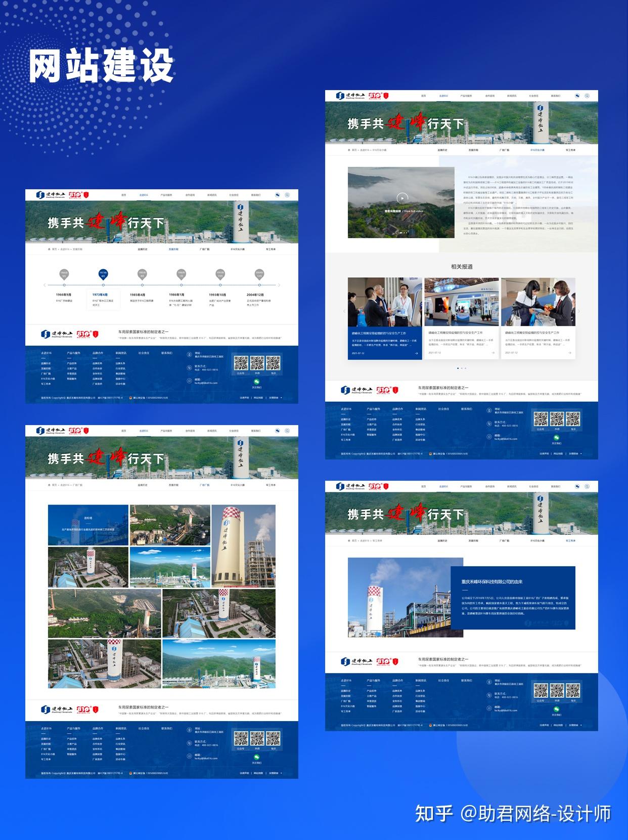Click the timeline's right arrow to advance
The image size is (628, 840).
(x=279, y=285)
